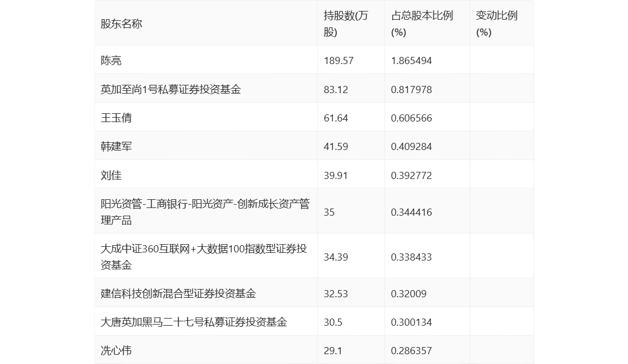Select the value 189.57
The width and height of the screenshot is (628, 364).
click(x=338, y=60)
